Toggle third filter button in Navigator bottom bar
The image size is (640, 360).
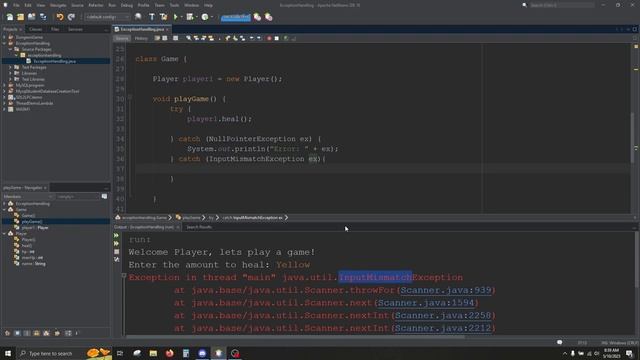point(27,333)
